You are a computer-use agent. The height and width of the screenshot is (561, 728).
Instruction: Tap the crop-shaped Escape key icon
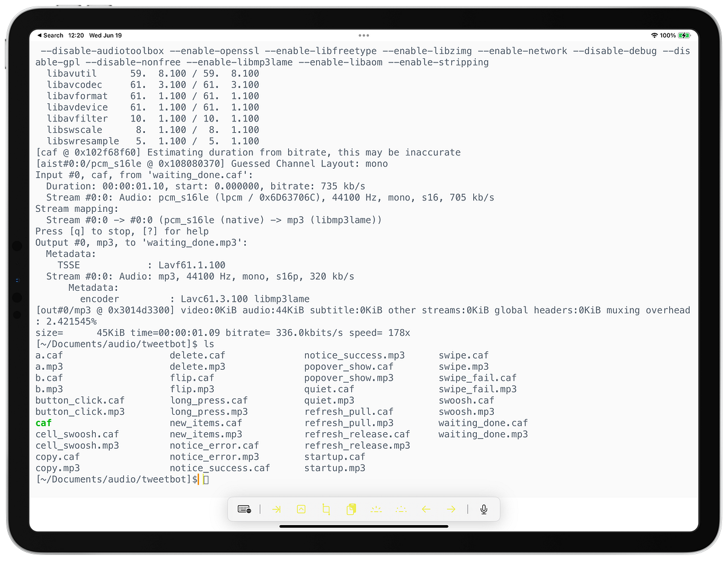point(326,509)
